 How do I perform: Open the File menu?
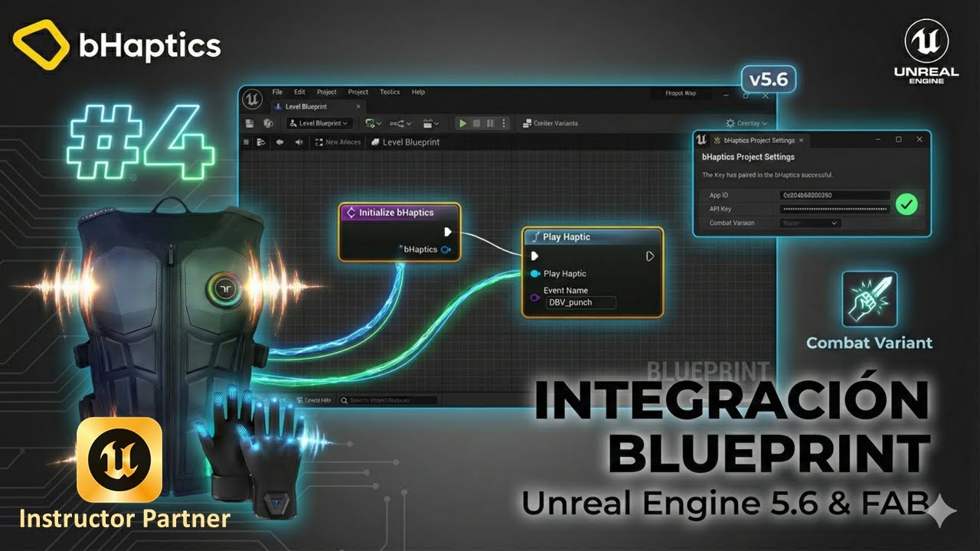[277, 92]
